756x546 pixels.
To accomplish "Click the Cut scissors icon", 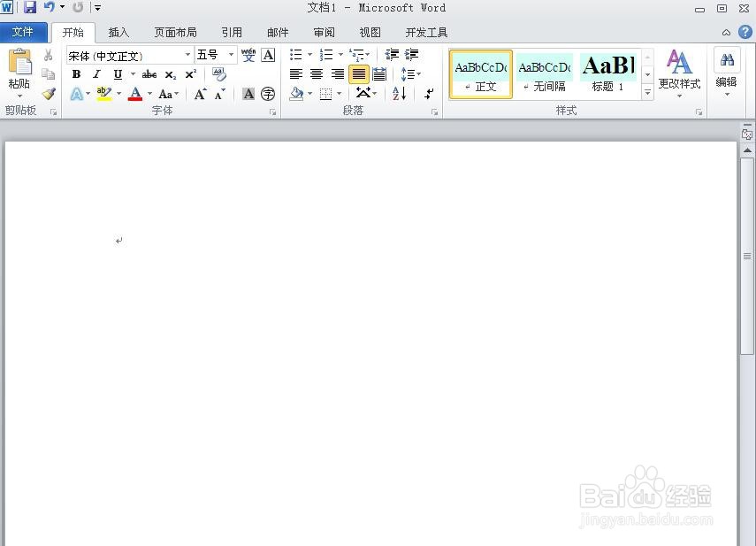I will (49, 55).
